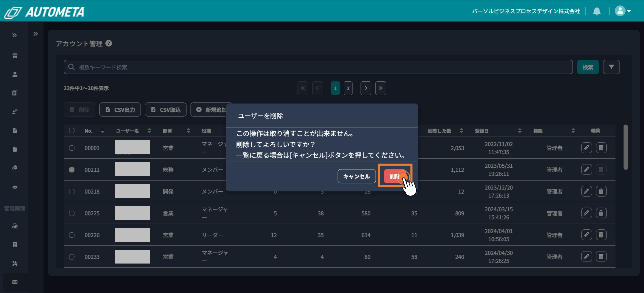This screenshot has width=644, height=293.
Task: Jump to last page double-right arrow
Action: [x=380, y=88]
